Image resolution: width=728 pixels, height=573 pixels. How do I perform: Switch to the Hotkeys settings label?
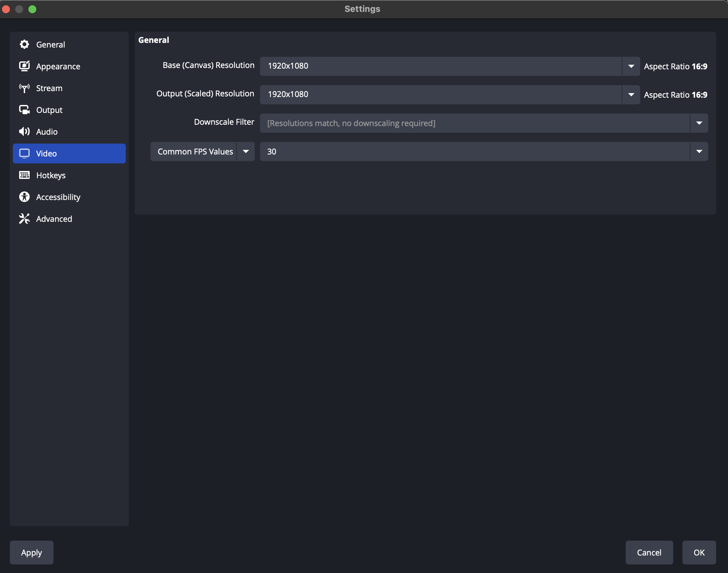click(50, 176)
